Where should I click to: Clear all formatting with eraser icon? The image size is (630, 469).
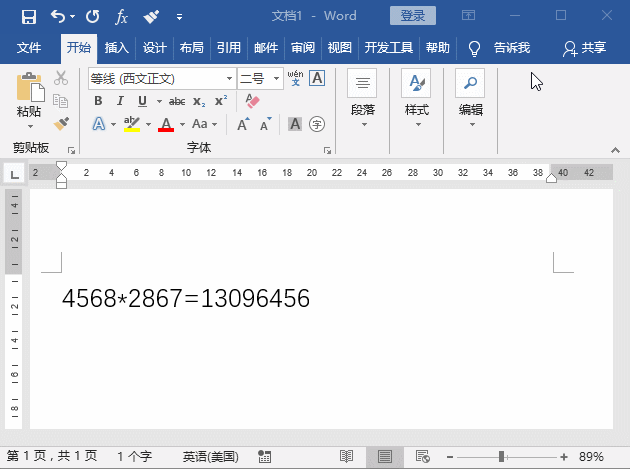[252, 101]
